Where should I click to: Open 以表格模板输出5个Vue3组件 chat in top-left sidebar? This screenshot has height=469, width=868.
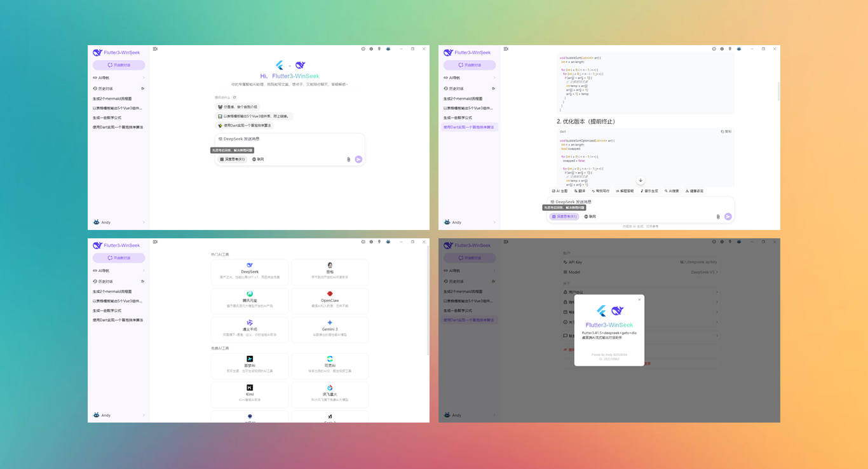(119, 108)
